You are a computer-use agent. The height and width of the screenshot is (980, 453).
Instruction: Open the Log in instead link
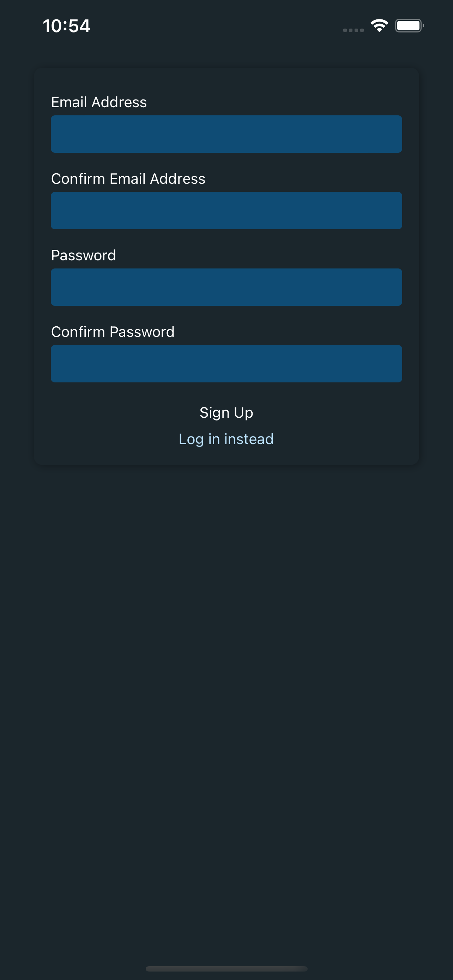226,438
